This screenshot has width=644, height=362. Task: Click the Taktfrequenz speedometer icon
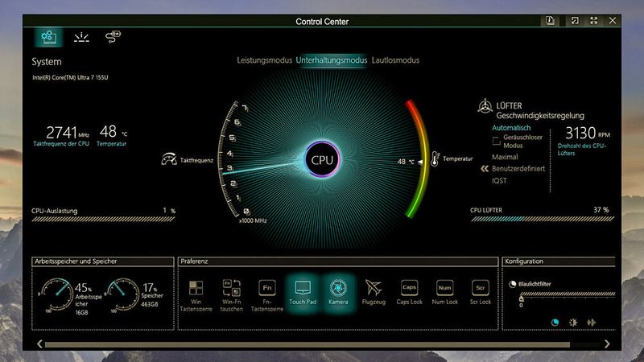169,159
